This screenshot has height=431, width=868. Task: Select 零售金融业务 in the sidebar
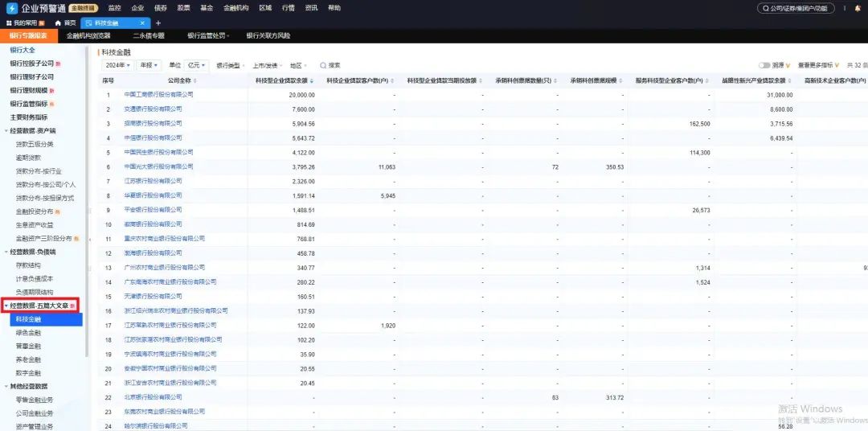35,400
